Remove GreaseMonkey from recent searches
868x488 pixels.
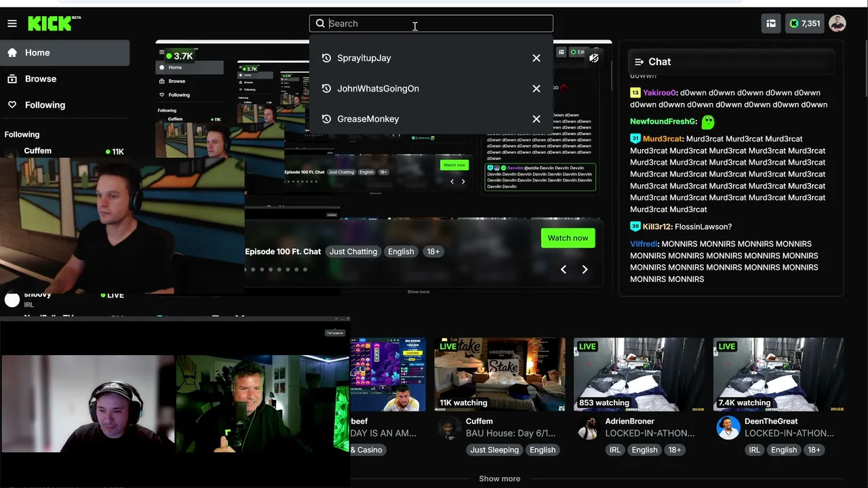pyautogui.click(x=536, y=119)
